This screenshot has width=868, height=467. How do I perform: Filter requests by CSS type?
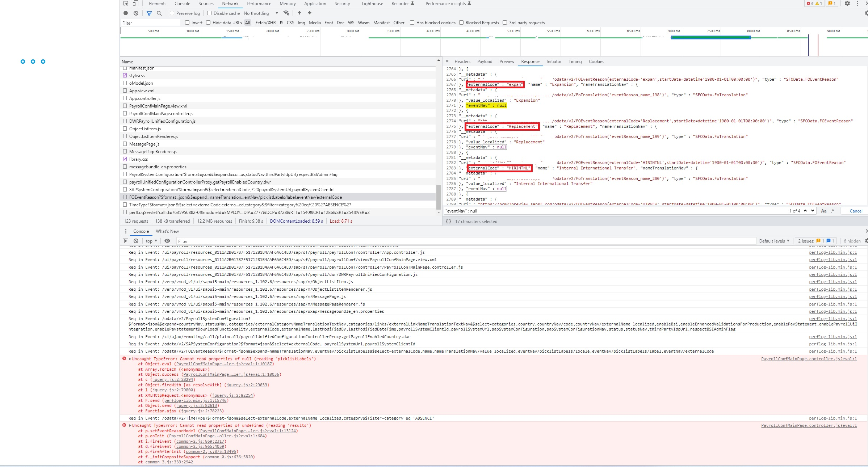pyautogui.click(x=290, y=22)
